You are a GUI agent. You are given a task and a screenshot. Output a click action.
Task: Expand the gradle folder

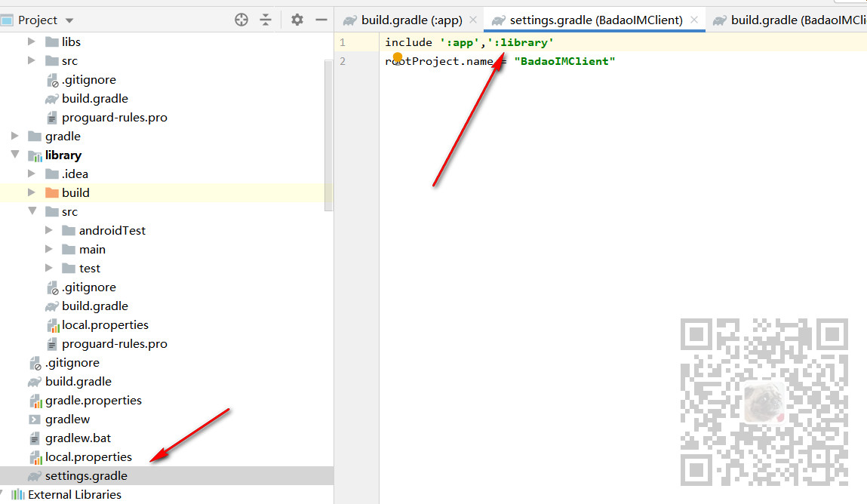coord(15,136)
